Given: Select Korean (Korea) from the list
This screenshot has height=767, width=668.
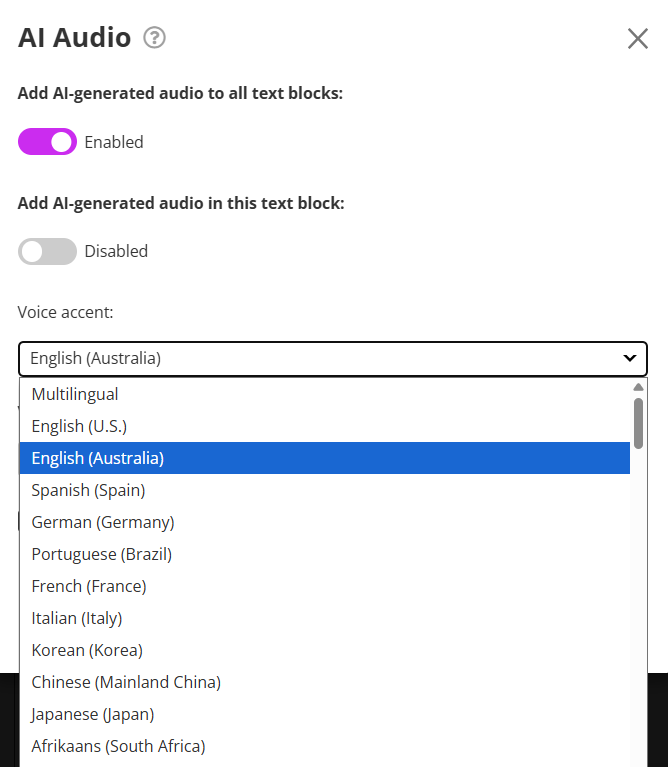Looking at the screenshot, I should 87,650.
